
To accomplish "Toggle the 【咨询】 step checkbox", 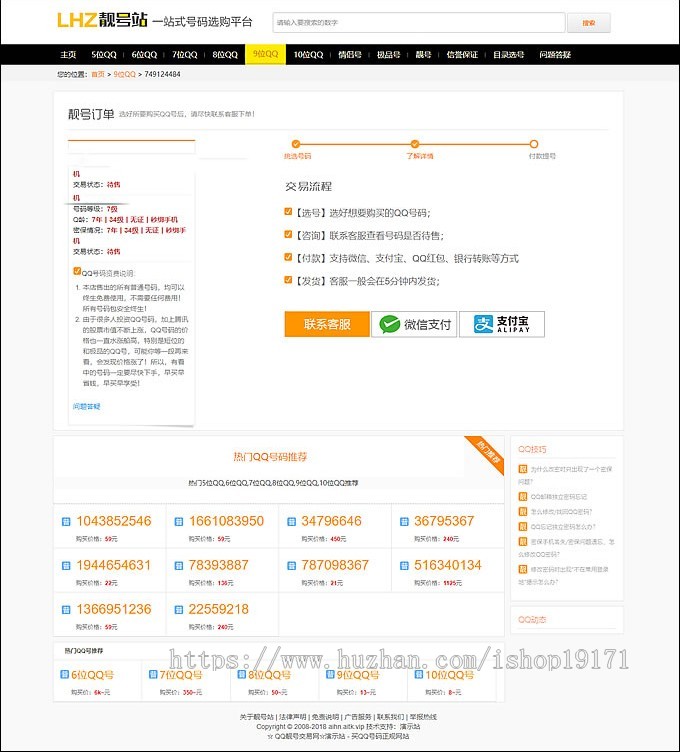I will (x=288, y=234).
